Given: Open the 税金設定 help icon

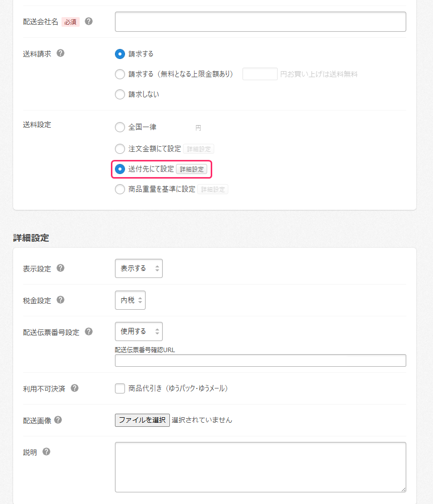Looking at the screenshot, I should [x=60, y=300].
